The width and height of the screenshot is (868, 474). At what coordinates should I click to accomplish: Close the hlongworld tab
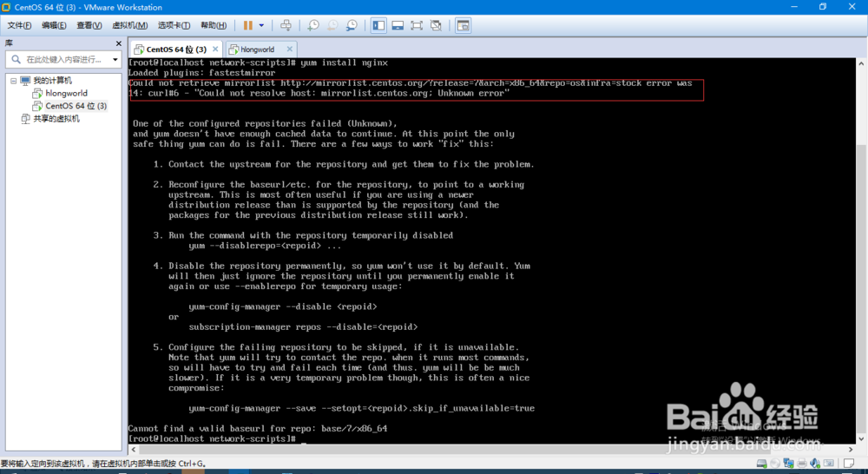click(x=290, y=49)
